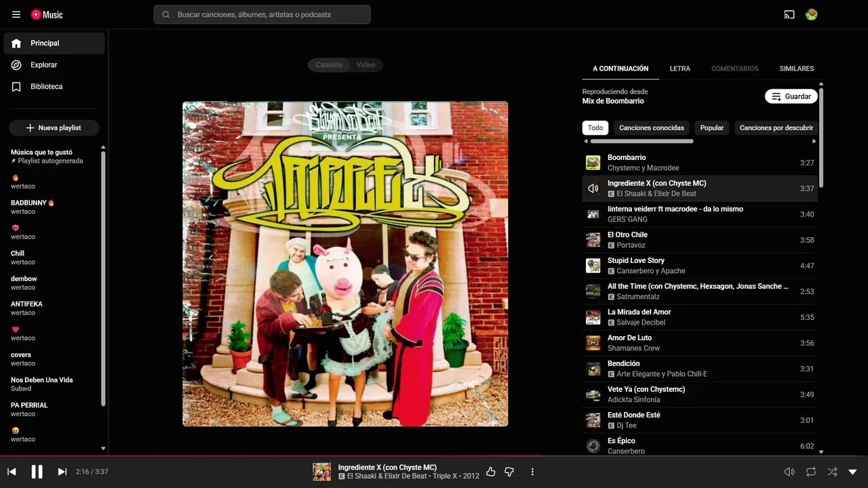Open the three-dot player options menu
This screenshot has width=868, height=488.
[532, 472]
